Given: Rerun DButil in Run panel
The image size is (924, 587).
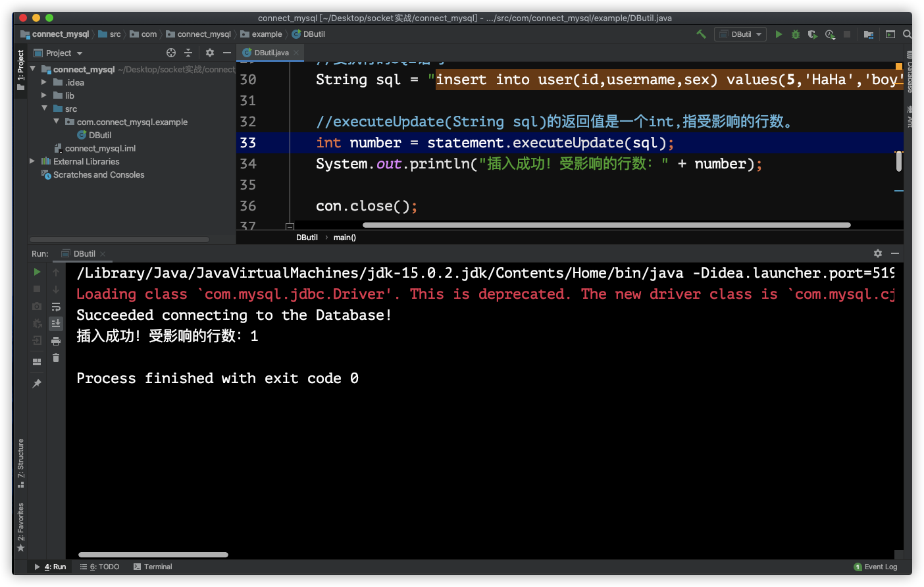Looking at the screenshot, I should point(37,272).
